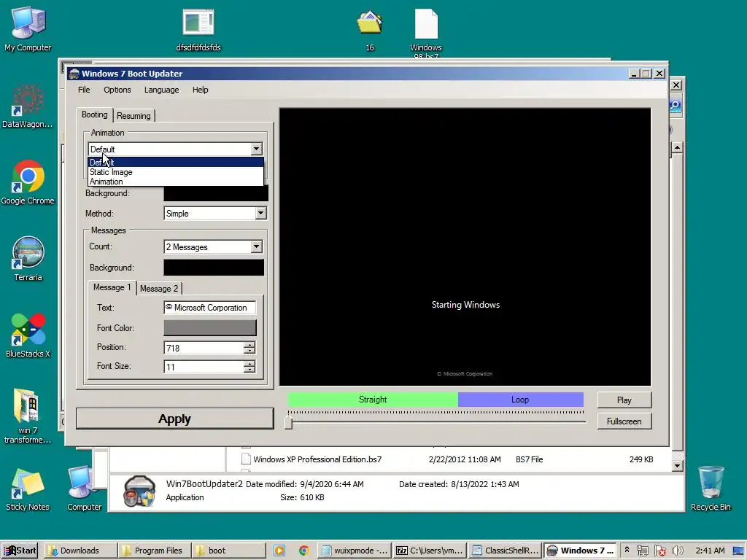Open the folder named 16 on desktop
The height and width of the screenshot is (560, 747).
tap(370, 29)
